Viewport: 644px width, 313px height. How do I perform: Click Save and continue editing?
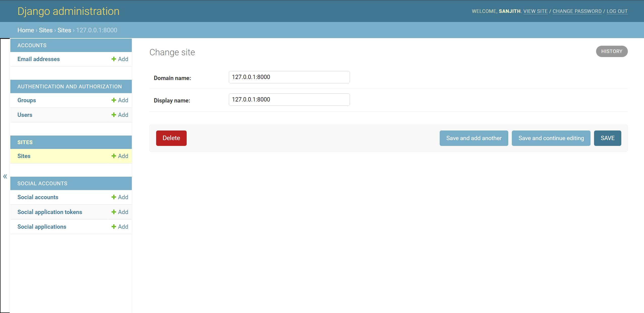click(x=551, y=138)
